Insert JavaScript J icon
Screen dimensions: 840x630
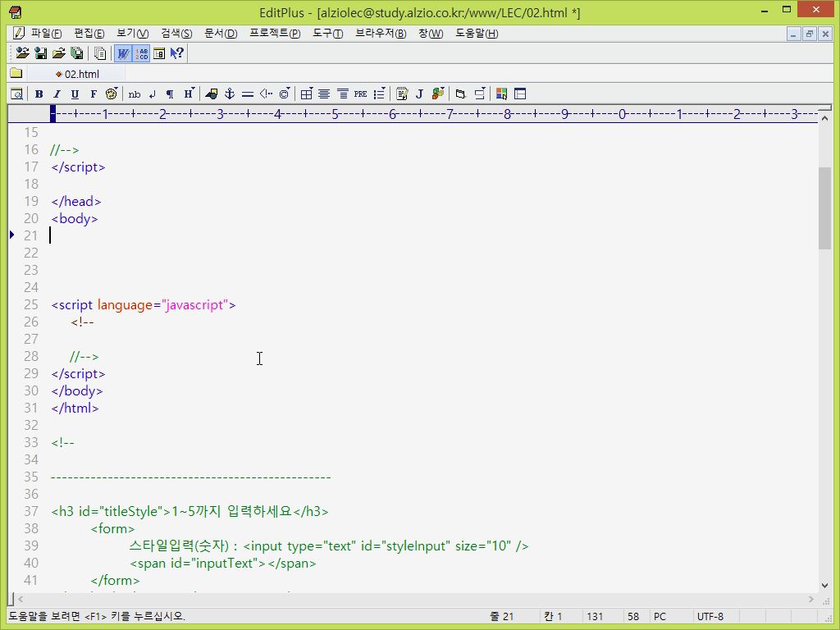(x=419, y=94)
